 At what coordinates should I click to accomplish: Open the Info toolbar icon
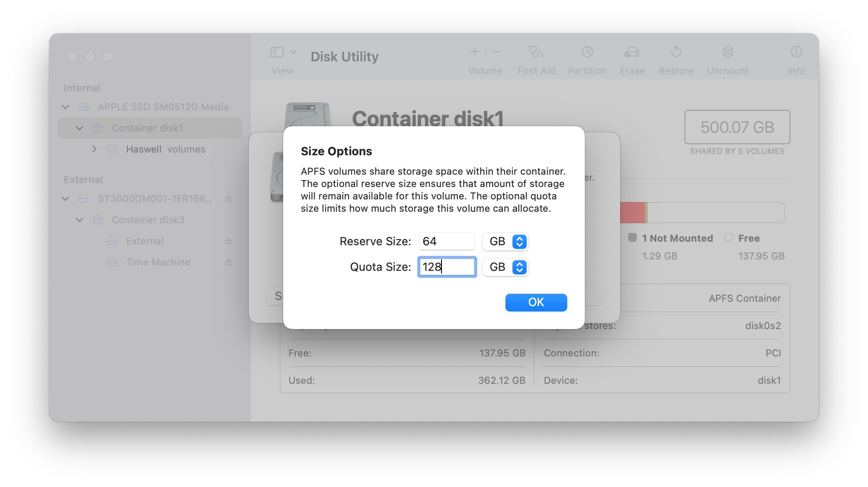click(x=796, y=52)
